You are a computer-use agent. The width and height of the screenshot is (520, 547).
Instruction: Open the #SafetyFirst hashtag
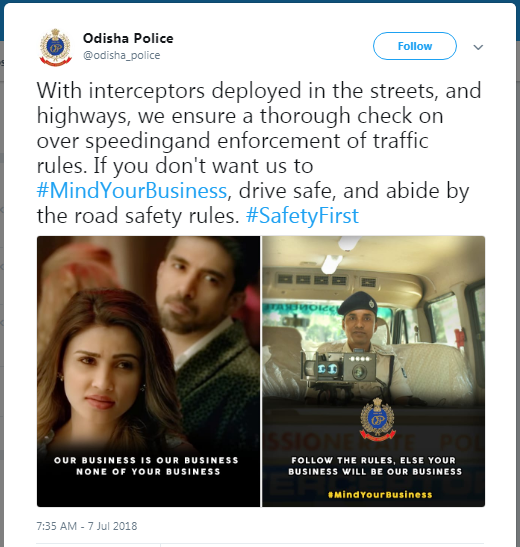coord(302,216)
